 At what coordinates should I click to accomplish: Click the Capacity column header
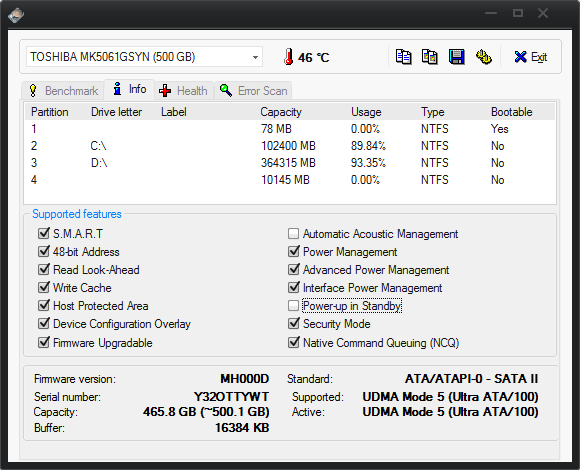[281, 112]
